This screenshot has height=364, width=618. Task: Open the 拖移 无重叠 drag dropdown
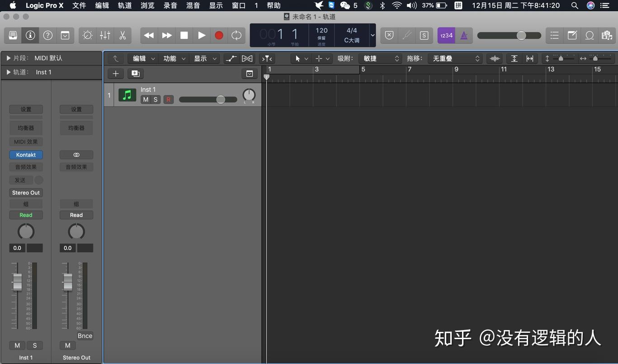455,58
